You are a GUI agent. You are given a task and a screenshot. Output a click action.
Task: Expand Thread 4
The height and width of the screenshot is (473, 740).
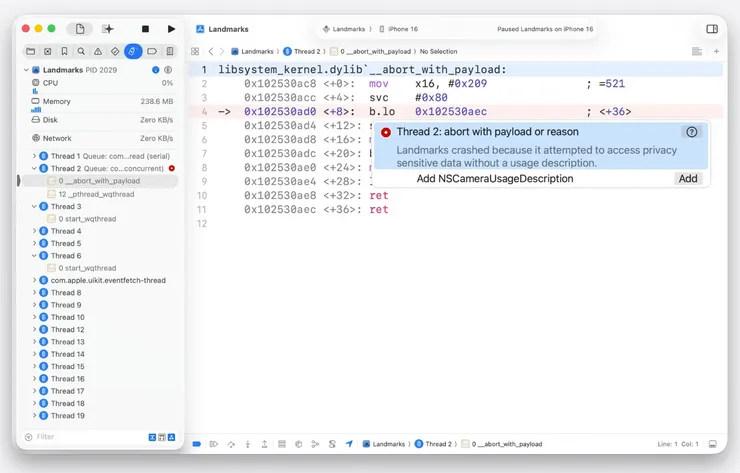click(x=34, y=231)
